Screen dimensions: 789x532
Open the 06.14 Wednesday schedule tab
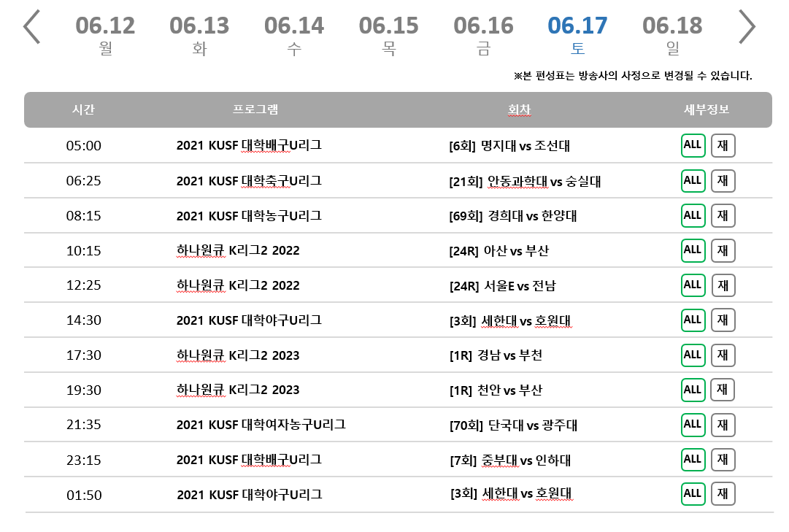click(294, 34)
